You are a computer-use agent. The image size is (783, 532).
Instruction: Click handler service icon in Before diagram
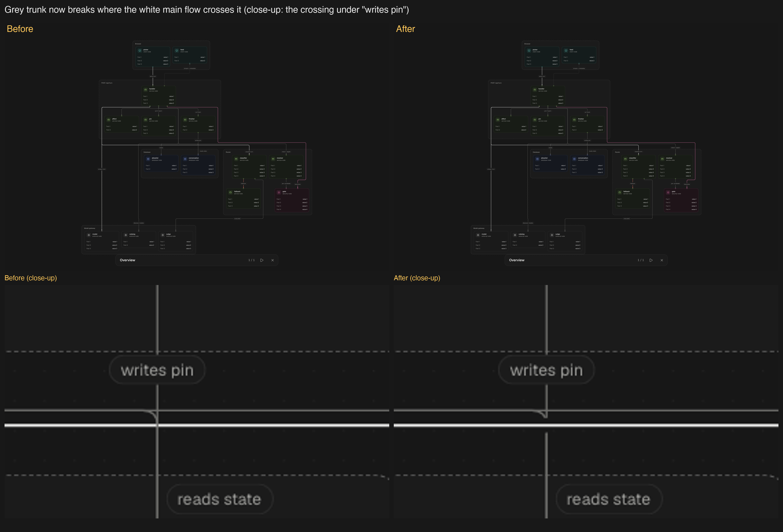(x=146, y=90)
